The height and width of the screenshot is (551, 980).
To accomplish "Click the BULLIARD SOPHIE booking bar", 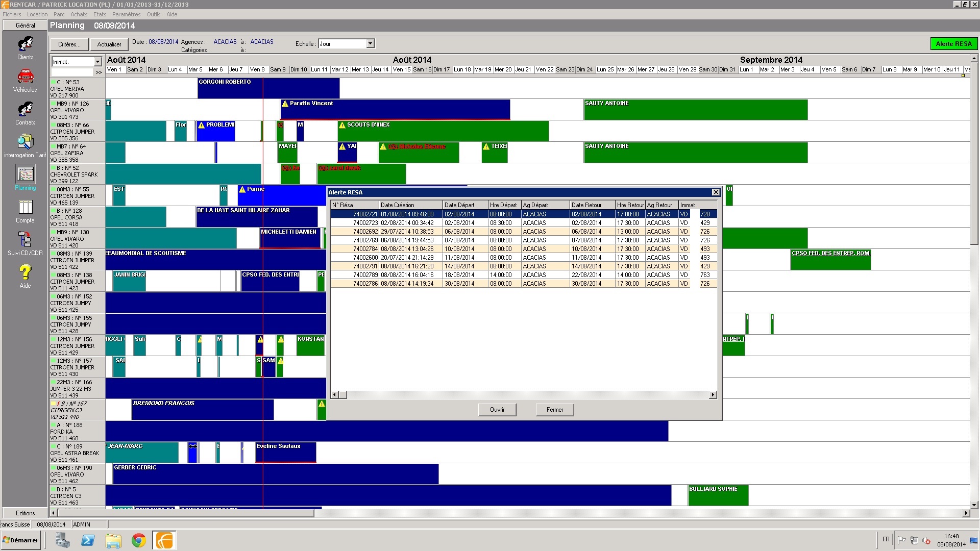I will 718,495.
